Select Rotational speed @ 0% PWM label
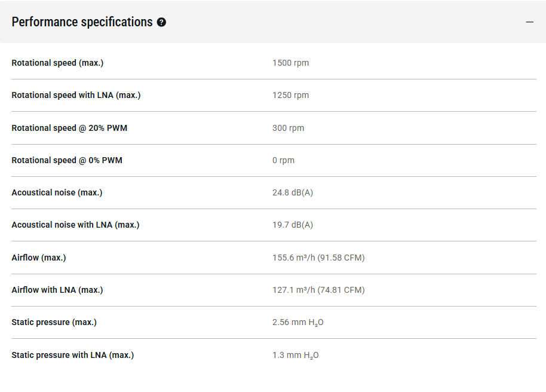This screenshot has width=546, height=392. (x=67, y=160)
